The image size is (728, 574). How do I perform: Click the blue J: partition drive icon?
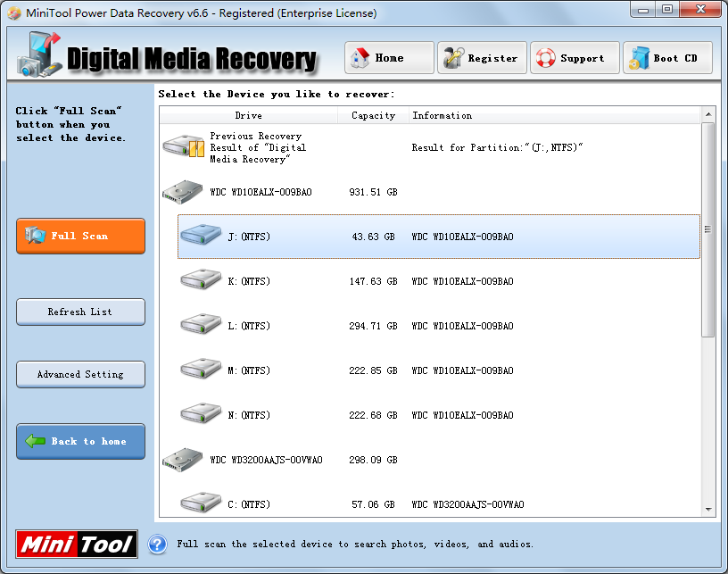pyautogui.click(x=201, y=235)
